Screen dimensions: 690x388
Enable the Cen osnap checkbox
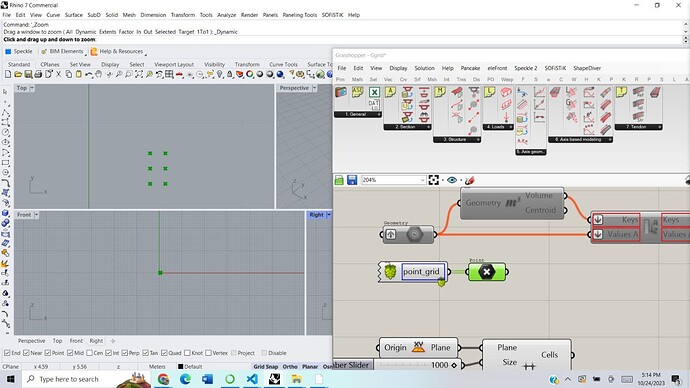[89, 353]
